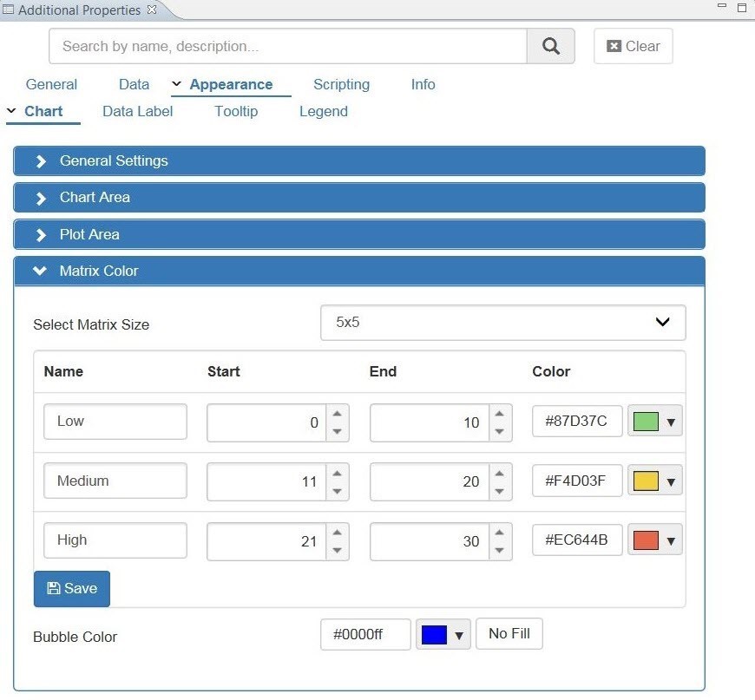Open the green Low color picker
The width and height of the screenshot is (755, 700).
click(654, 422)
